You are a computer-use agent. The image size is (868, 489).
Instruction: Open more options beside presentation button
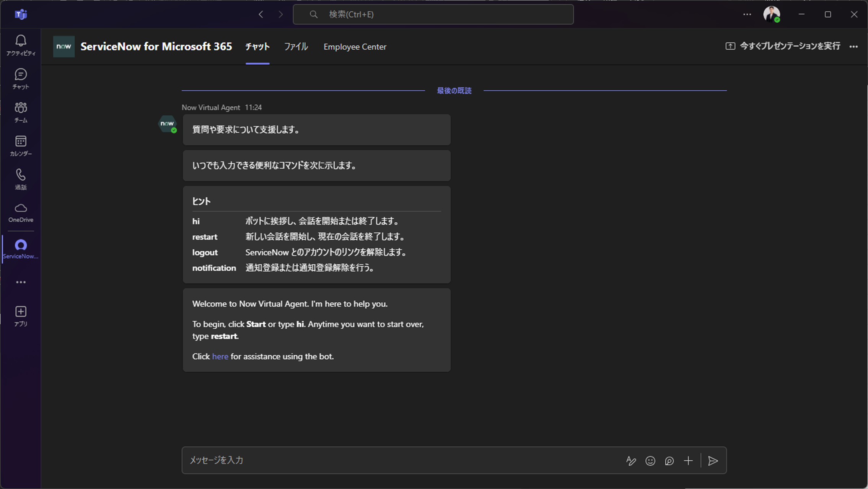[x=853, y=47]
